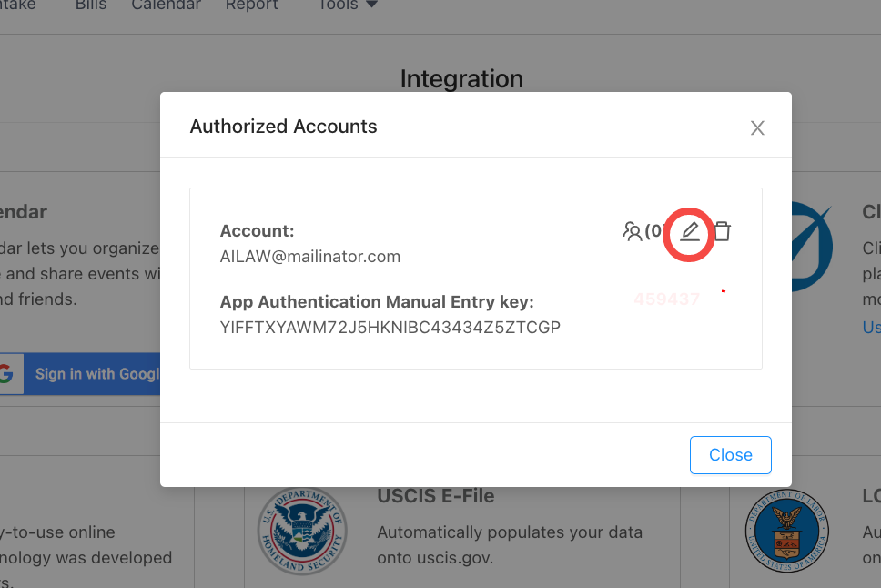Click the faint 459437 code text
The width and height of the screenshot is (881, 588).
tap(666, 299)
